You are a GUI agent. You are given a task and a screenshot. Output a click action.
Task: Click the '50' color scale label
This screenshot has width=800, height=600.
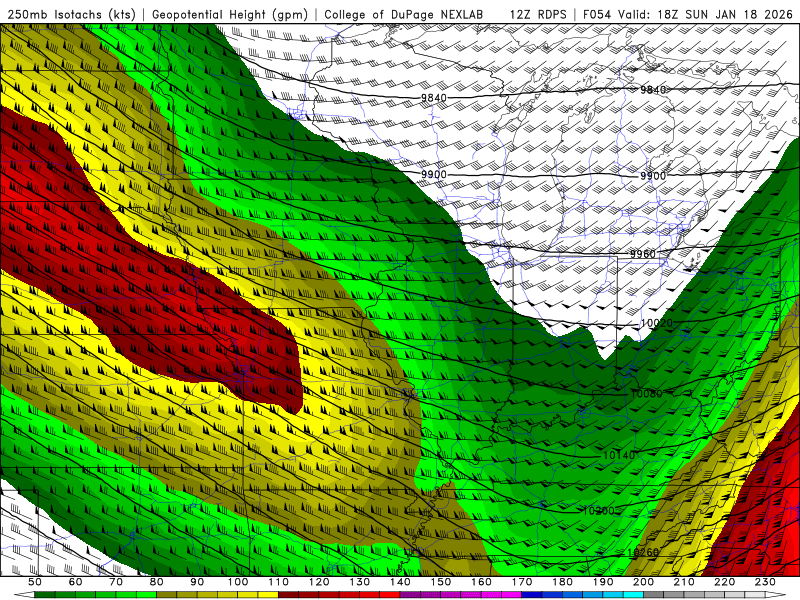(35, 582)
